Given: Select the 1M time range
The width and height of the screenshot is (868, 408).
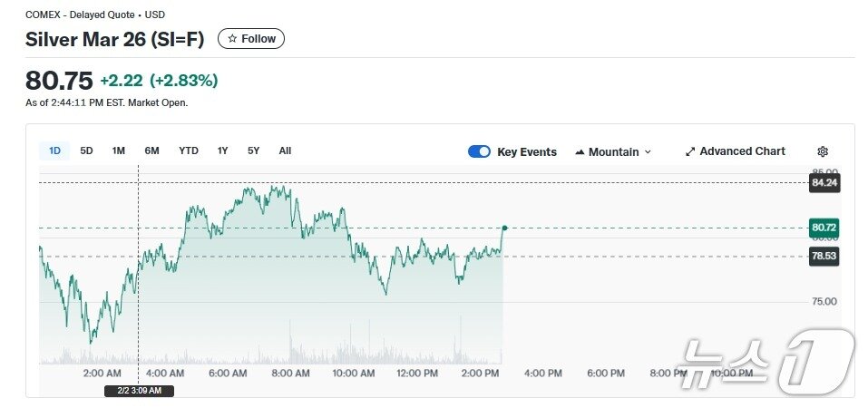Looking at the screenshot, I should 118,151.
